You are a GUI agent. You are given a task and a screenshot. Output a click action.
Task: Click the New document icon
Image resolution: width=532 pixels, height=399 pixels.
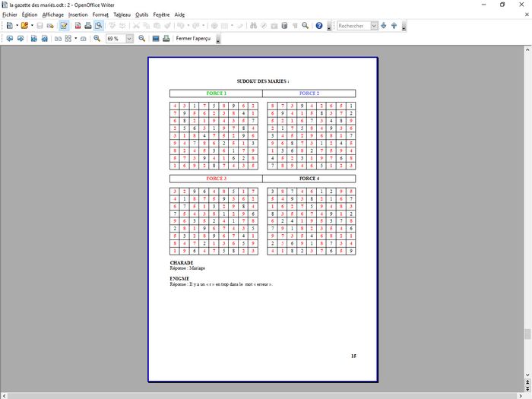pyautogui.click(x=10, y=25)
